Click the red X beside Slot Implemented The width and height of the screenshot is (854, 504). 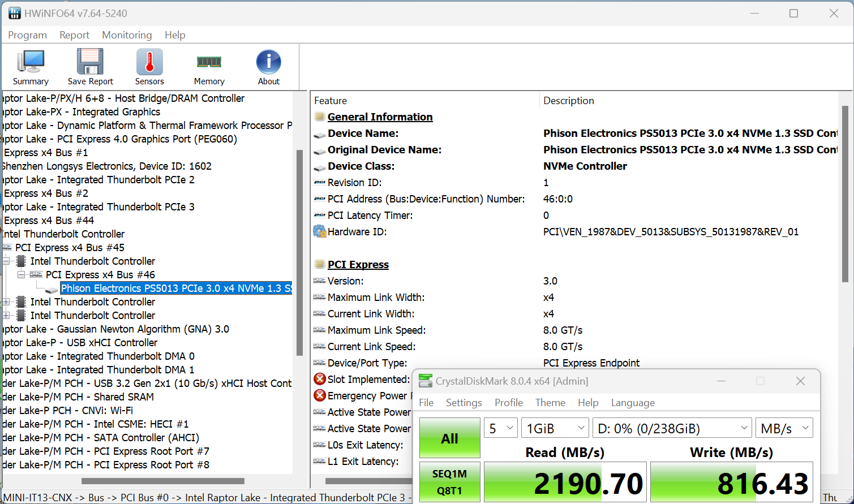pyautogui.click(x=320, y=379)
